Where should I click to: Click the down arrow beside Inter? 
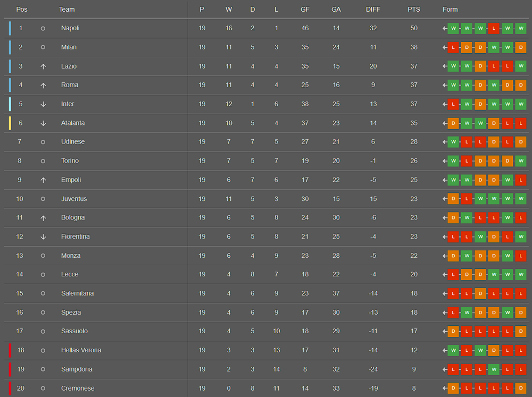pos(43,104)
